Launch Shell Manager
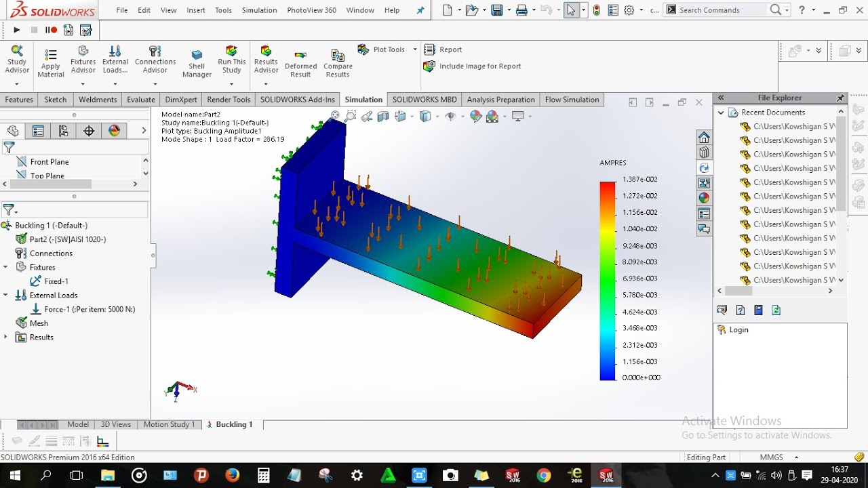The height and width of the screenshot is (488, 868). (197, 63)
